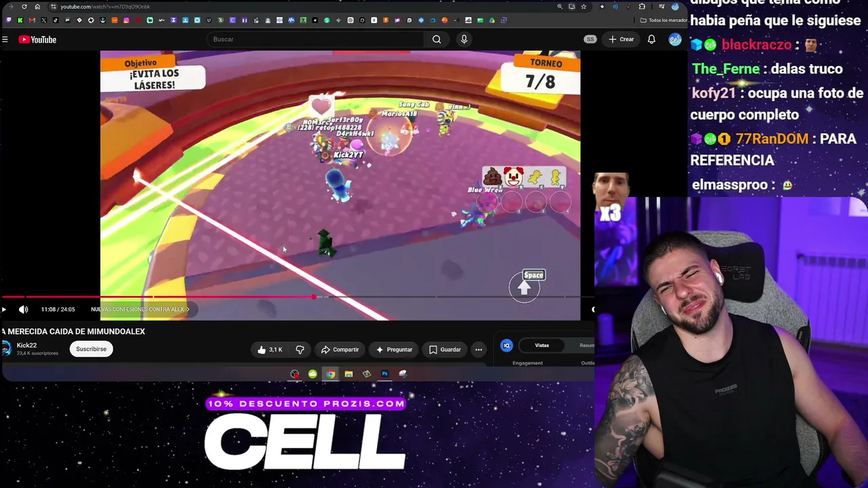Click chat username elmassproo
868x488 pixels.
730,184
